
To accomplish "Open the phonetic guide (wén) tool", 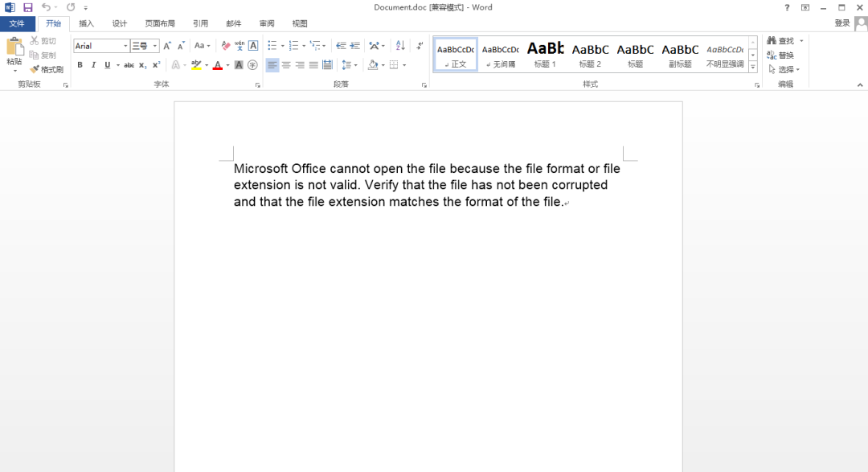I will [x=240, y=46].
